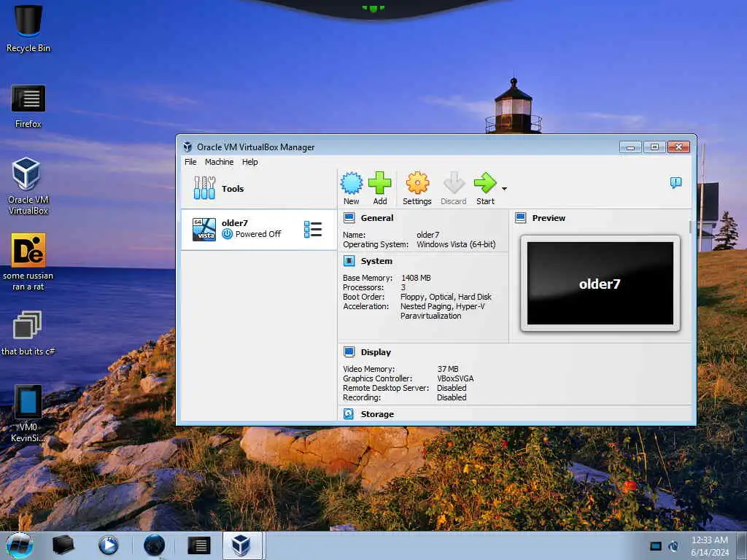Image resolution: width=747 pixels, height=560 pixels.
Task: Click the Storage disk icon
Action: tap(349, 414)
